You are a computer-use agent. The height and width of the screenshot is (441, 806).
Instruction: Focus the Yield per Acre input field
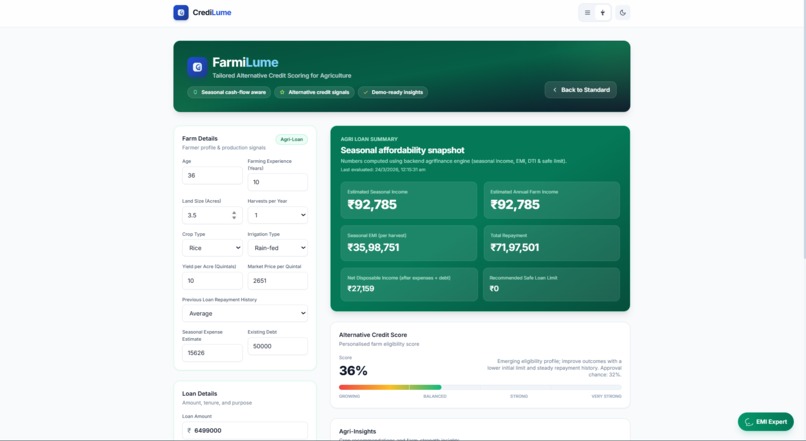[x=212, y=281]
